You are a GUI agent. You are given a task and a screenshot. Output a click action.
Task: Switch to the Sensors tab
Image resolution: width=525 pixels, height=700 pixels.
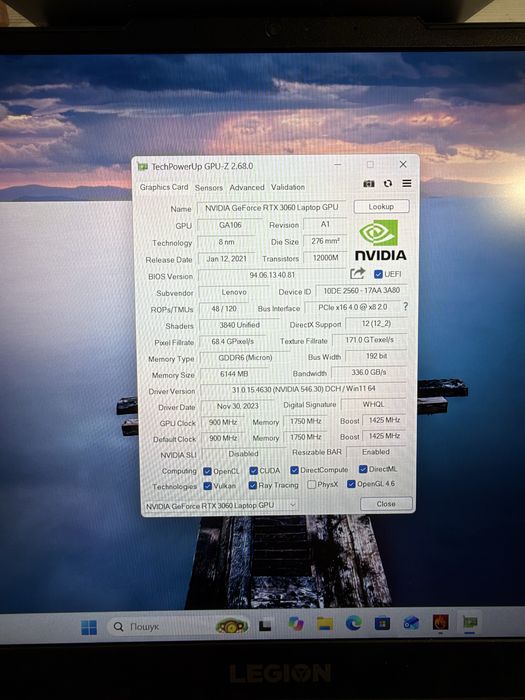tap(208, 188)
